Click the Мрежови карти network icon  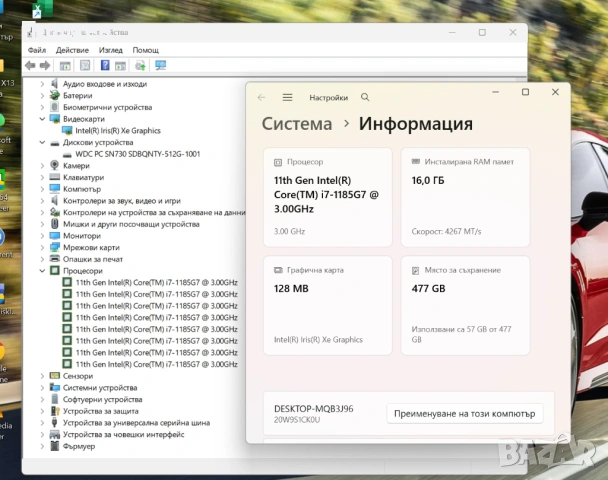click(x=55, y=247)
